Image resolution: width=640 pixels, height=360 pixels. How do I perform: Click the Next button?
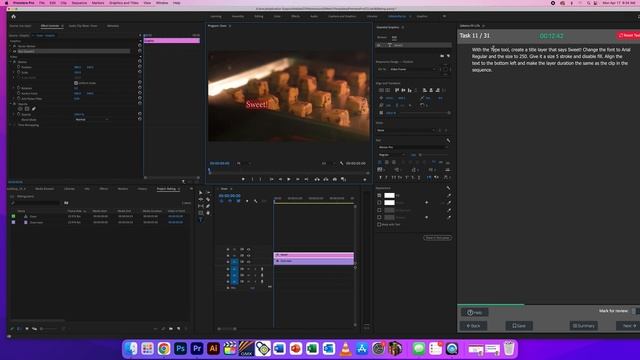tap(629, 326)
